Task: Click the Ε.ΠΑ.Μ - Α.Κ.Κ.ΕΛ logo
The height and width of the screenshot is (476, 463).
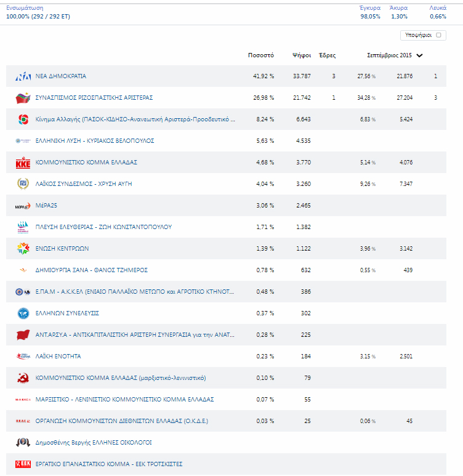Action: [23, 292]
